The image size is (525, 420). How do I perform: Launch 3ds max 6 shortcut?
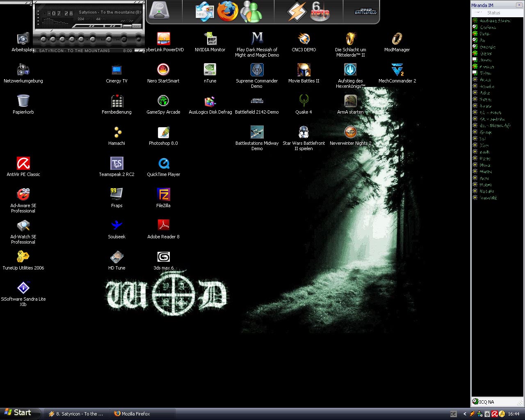[163, 260]
